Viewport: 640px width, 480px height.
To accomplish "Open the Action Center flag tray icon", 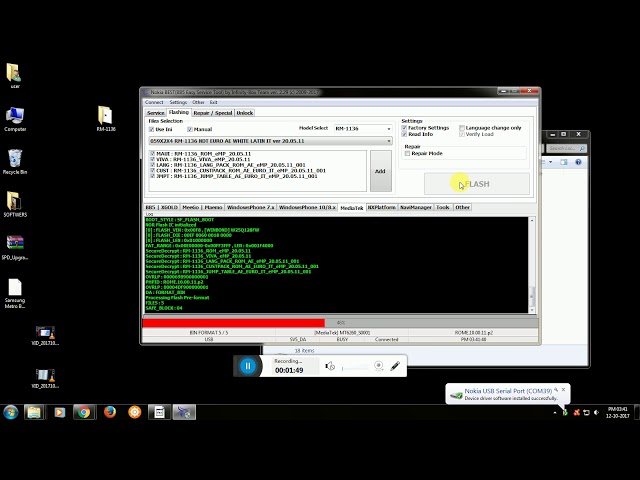I will [586, 413].
